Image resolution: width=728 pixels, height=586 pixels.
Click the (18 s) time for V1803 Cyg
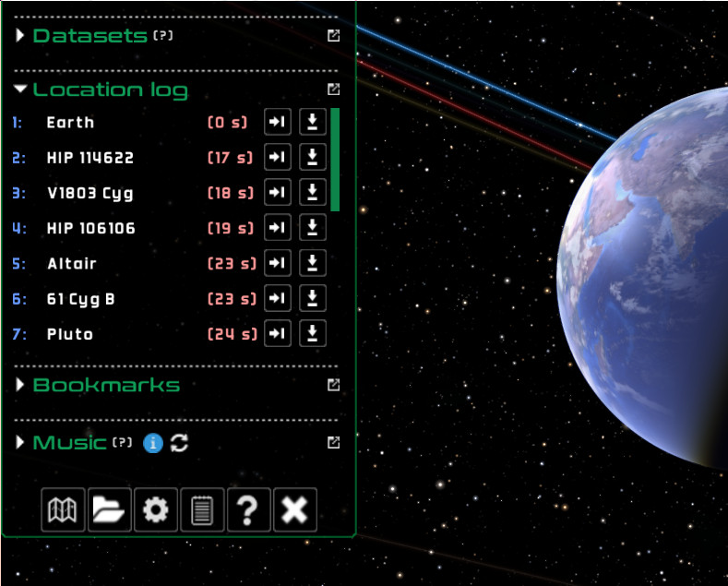[x=231, y=193]
